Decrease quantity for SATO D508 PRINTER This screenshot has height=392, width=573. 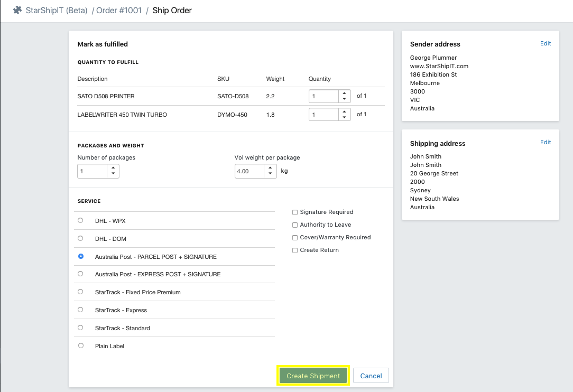[344, 99]
